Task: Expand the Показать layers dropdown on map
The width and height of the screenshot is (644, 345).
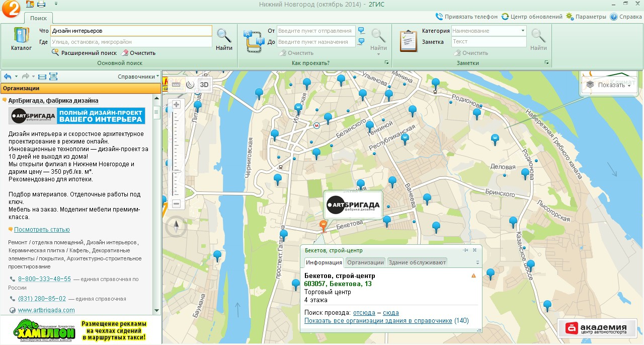Action: click(609, 85)
